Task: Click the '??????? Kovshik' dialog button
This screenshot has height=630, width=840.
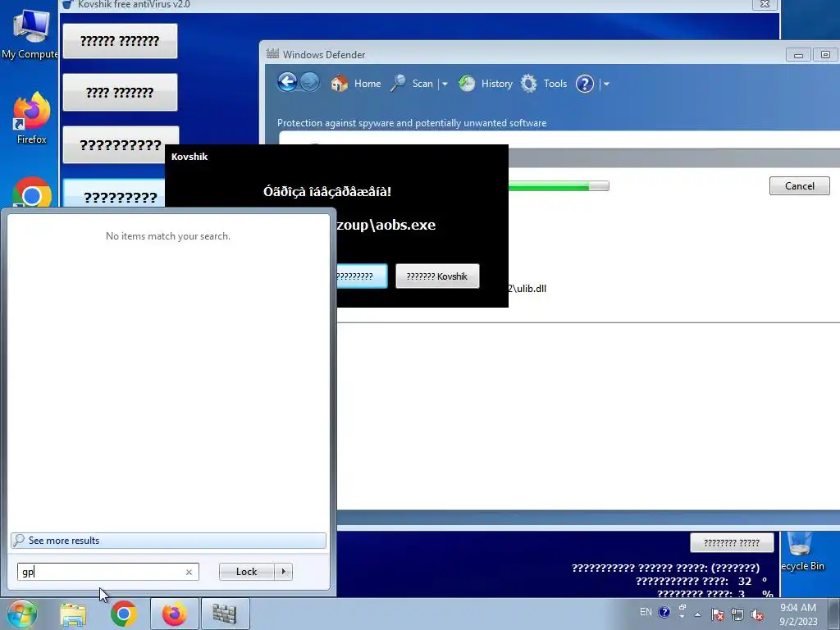Action: click(437, 276)
